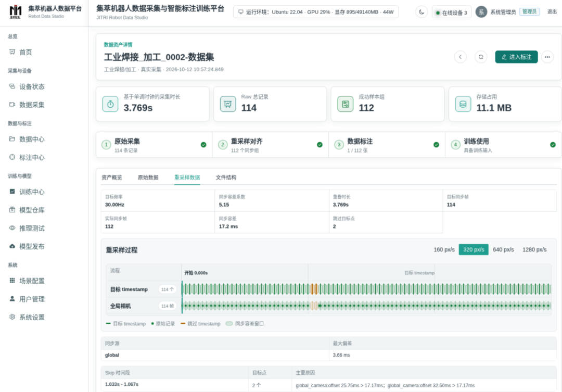Switch to 文件结构 tab
The width and height of the screenshot is (562, 392).
point(226,178)
